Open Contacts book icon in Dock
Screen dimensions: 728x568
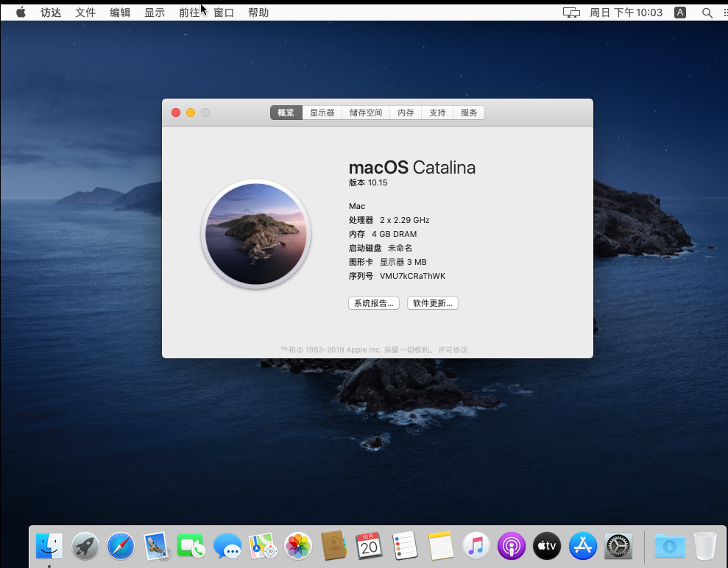[334, 546]
